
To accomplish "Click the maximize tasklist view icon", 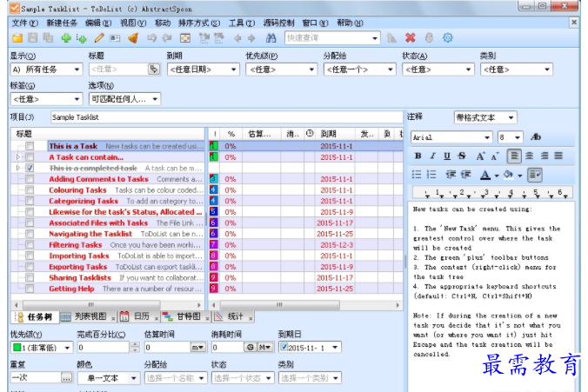I will [x=185, y=38].
